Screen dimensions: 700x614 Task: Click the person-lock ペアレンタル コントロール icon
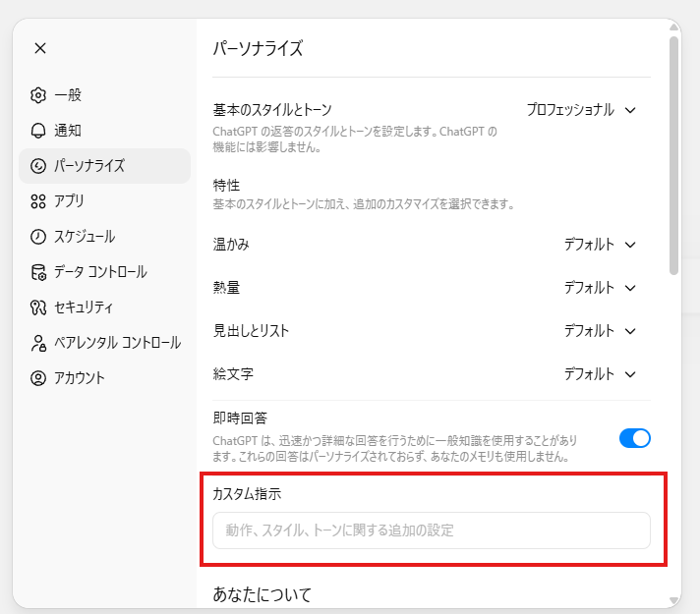pyautogui.click(x=38, y=343)
